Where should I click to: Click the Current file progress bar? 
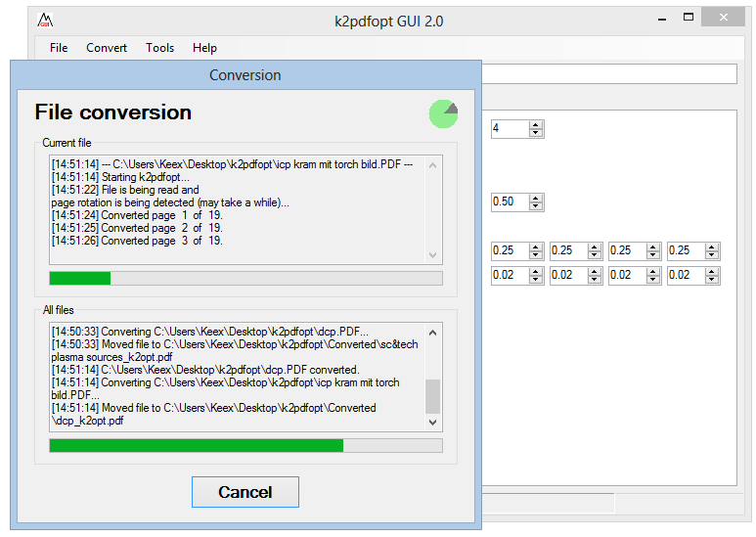pyautogui.click(x=245, y=278)
